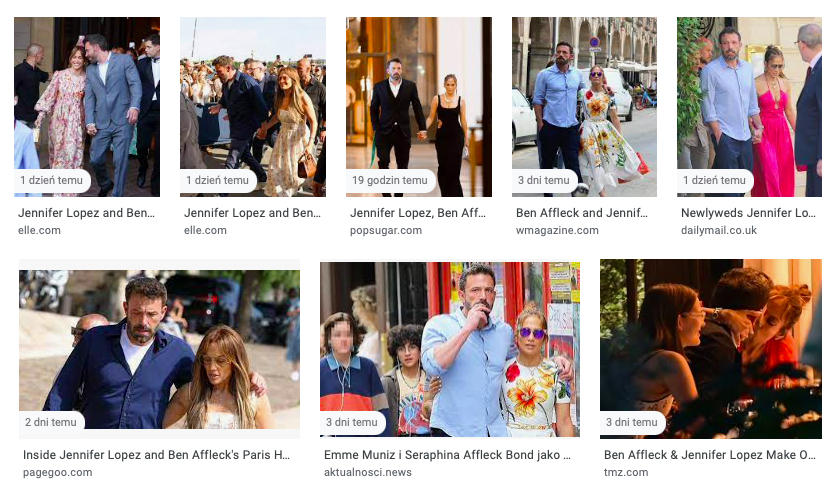Click 'Ben Affleck & Jennifer Lopez Make O...' title
Screen dimensions: 836x488
tap(710, 455)
